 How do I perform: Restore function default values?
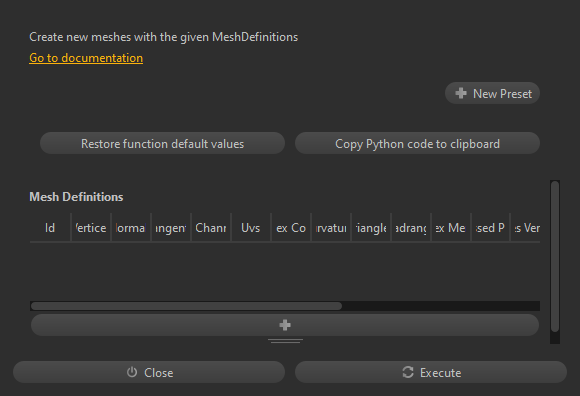[162, 143]
